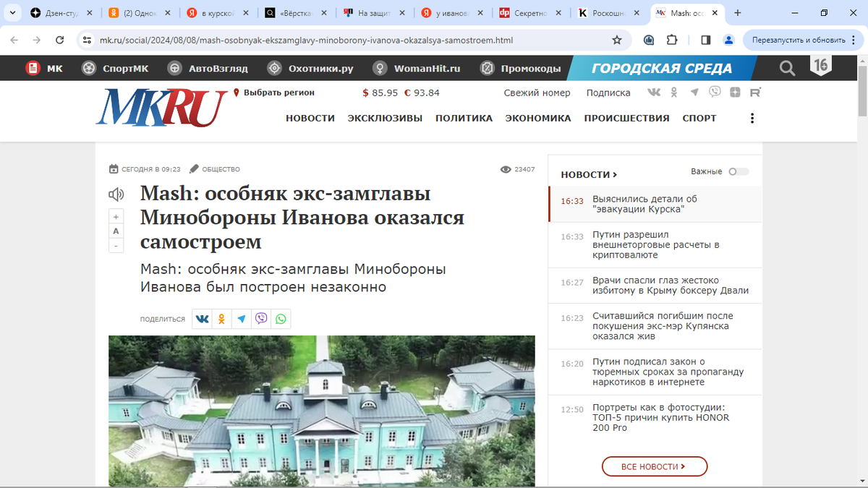Open the WomanHit.ru top bar link
The height and width of the screenshot is (488, 868).
click(417, 69)
